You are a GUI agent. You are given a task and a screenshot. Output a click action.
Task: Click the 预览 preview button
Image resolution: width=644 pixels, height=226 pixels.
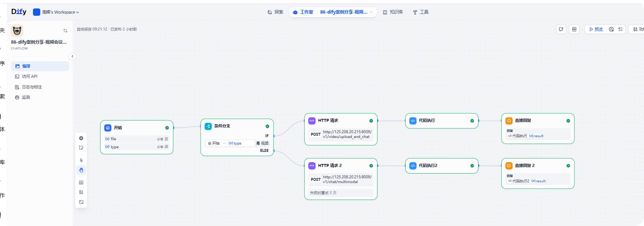(596, 29)
